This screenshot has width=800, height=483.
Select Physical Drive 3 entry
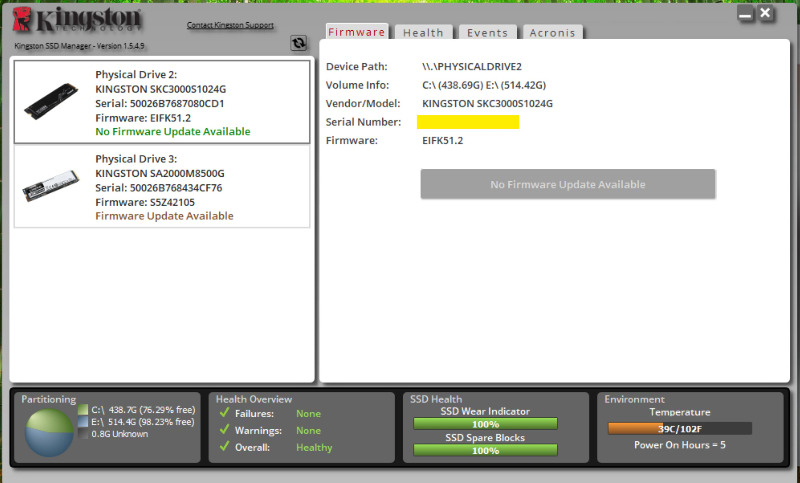pos(162,187)
